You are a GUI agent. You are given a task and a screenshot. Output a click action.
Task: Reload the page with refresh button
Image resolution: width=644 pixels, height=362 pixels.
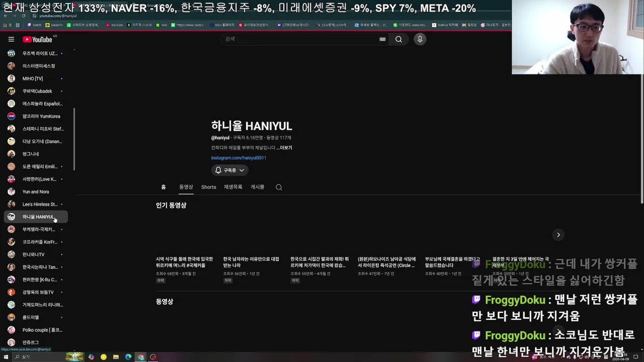coord(23,16)
